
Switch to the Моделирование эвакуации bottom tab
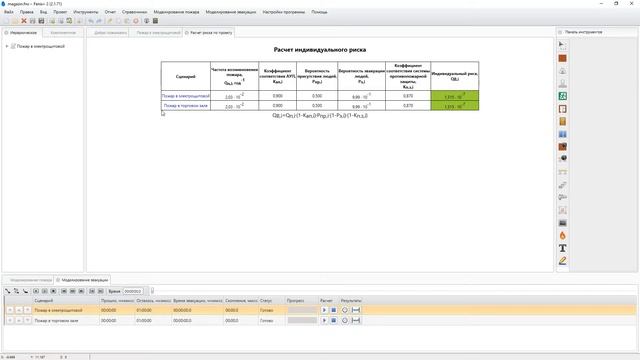coord(82,280)
